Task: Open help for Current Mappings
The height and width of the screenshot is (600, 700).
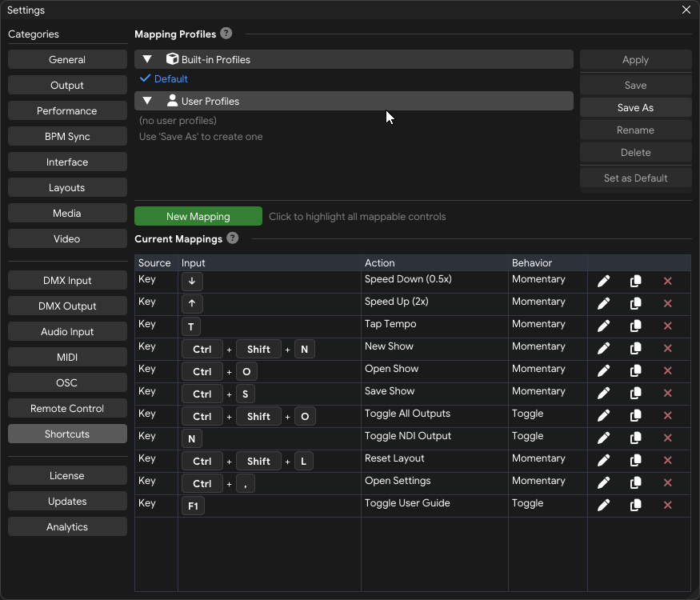Action: click(x=233, y=238)
